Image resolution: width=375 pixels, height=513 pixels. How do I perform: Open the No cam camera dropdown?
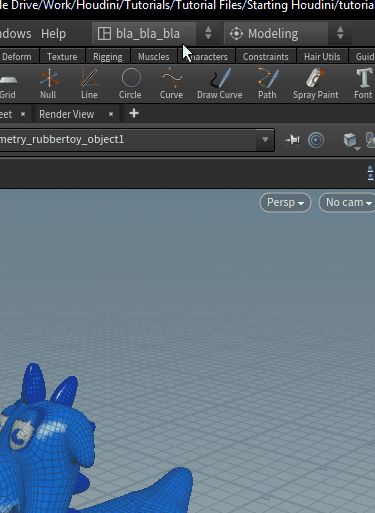pyautogui.click(x=348, y=202)
